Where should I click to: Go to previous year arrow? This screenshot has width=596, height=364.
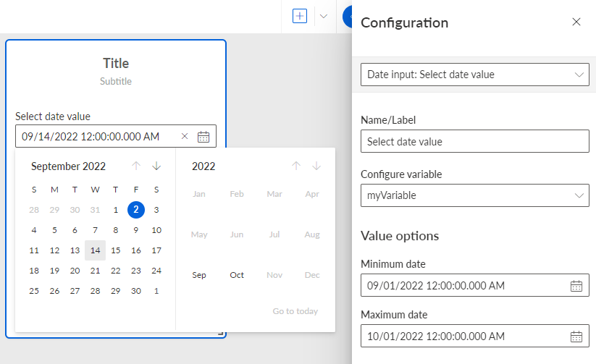[296, 166]
